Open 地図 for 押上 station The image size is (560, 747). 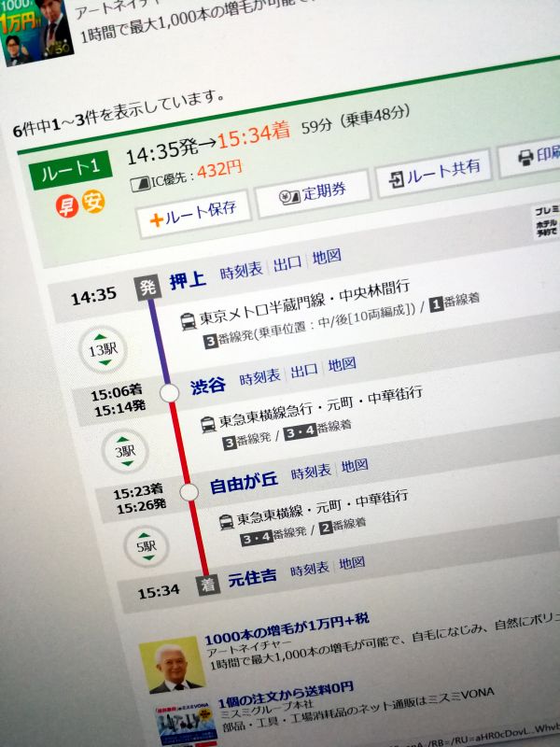point(327,258)
